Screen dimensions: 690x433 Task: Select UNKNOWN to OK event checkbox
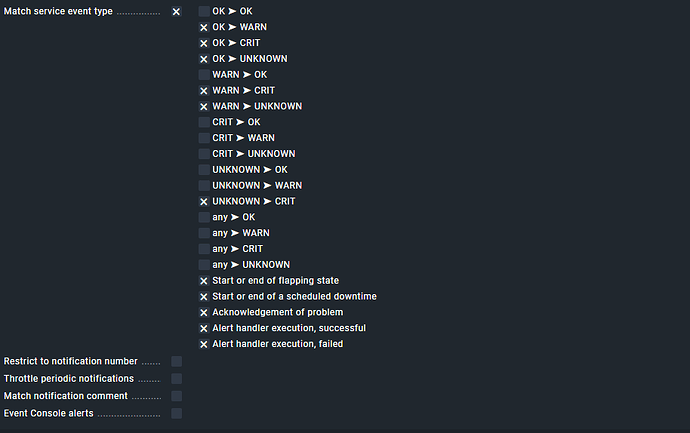[204, 170]
